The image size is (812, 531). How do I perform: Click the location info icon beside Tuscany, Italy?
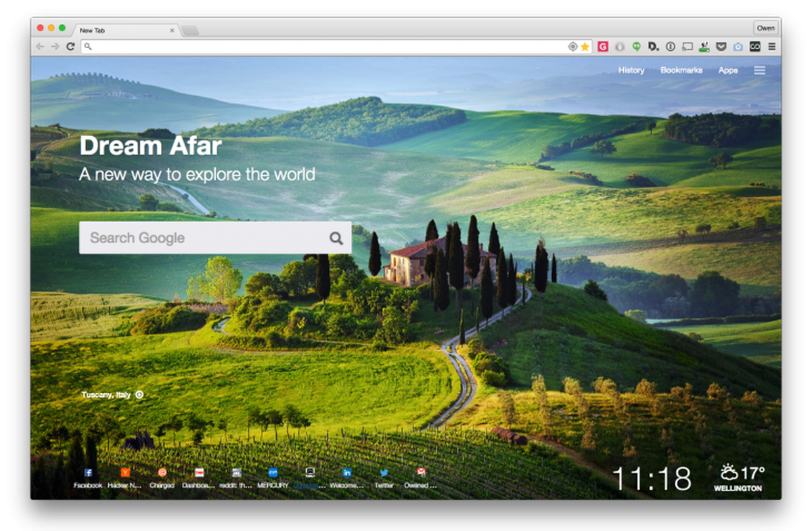(x=139, y=394)
